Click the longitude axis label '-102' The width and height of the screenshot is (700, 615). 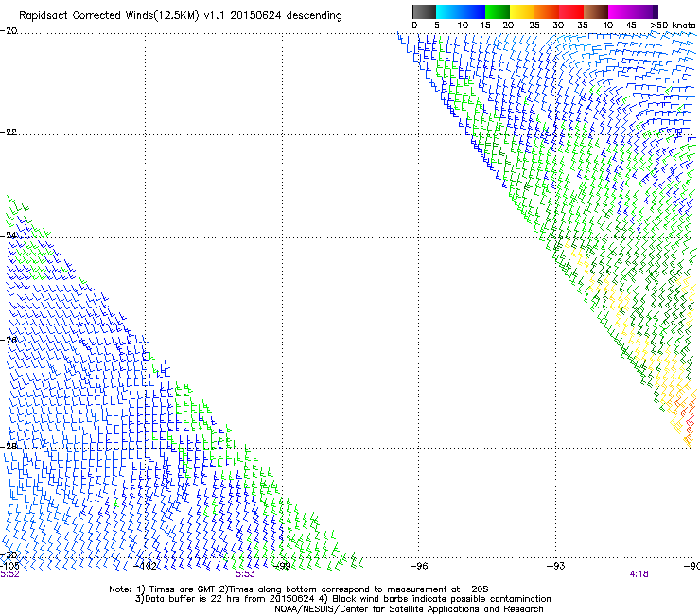[145, 566]
